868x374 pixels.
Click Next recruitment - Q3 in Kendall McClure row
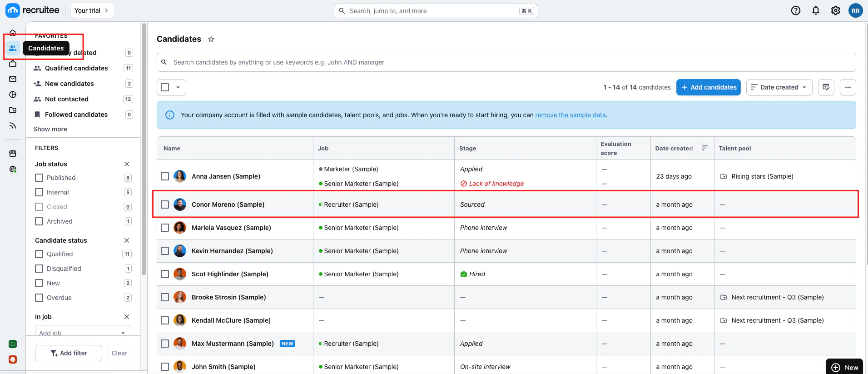pos(778,320)
